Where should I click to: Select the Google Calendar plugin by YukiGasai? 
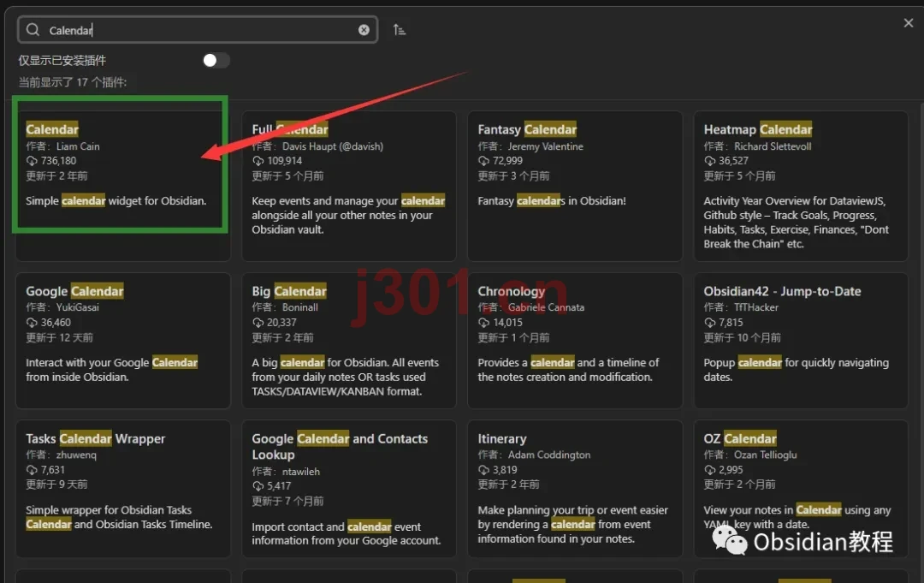point(122,340)
